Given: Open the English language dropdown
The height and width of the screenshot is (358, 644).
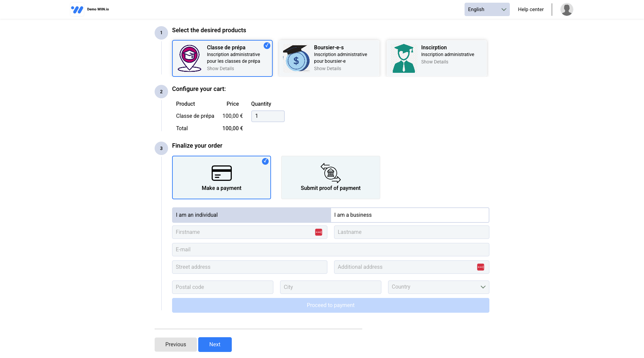Looking at the screenshot, I should 487,9.
